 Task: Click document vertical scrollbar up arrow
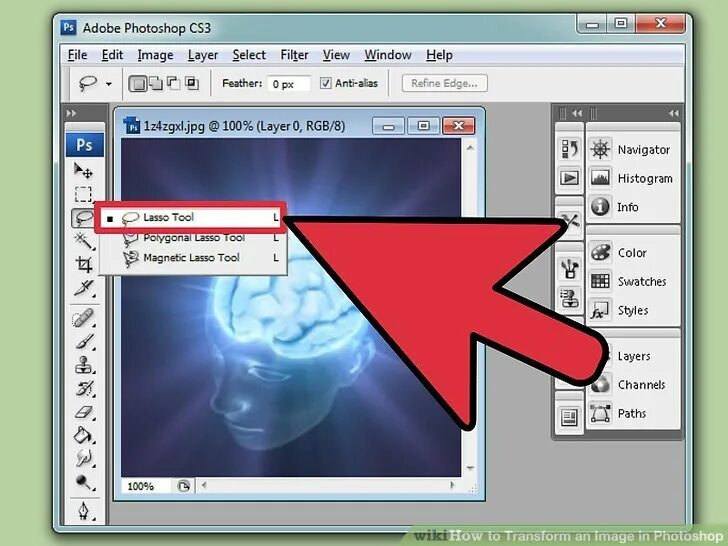tap(470, 148)
